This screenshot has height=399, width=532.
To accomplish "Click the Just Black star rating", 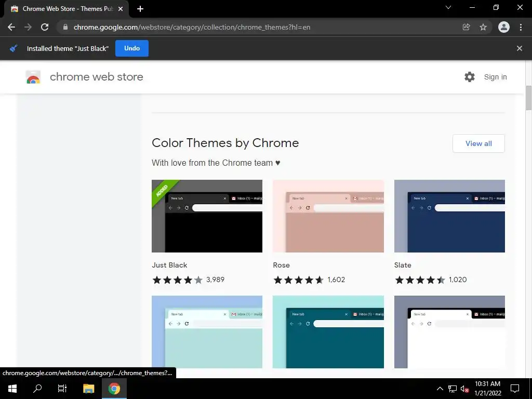I will point(178,280).
